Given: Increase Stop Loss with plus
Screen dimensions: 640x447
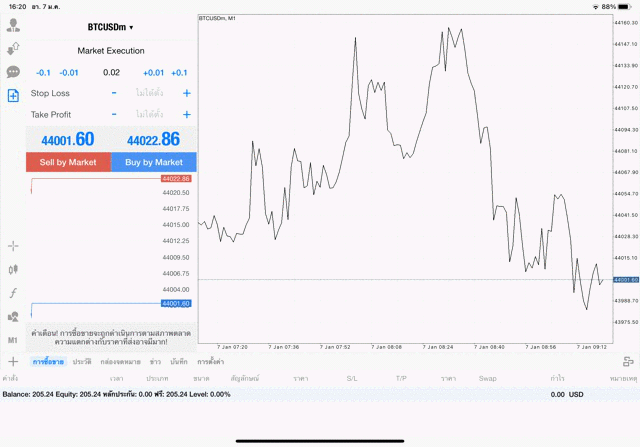Looking at the screenshot, I should coord(187,93).
